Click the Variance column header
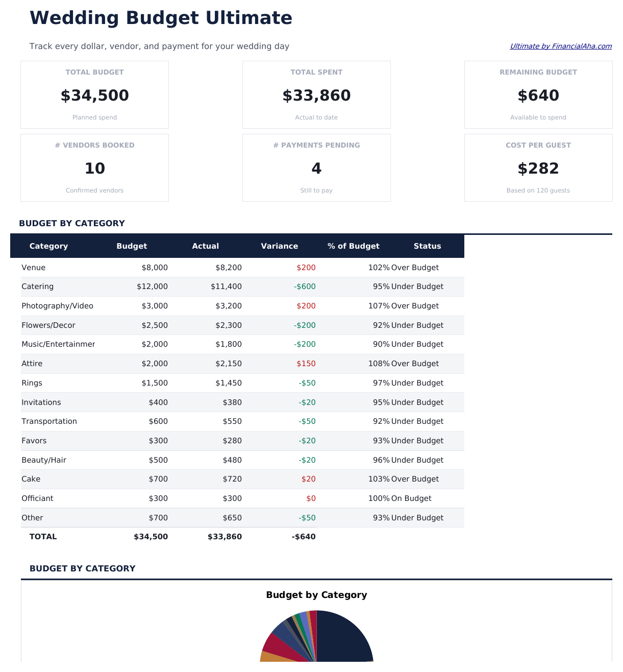 [280, 246]
